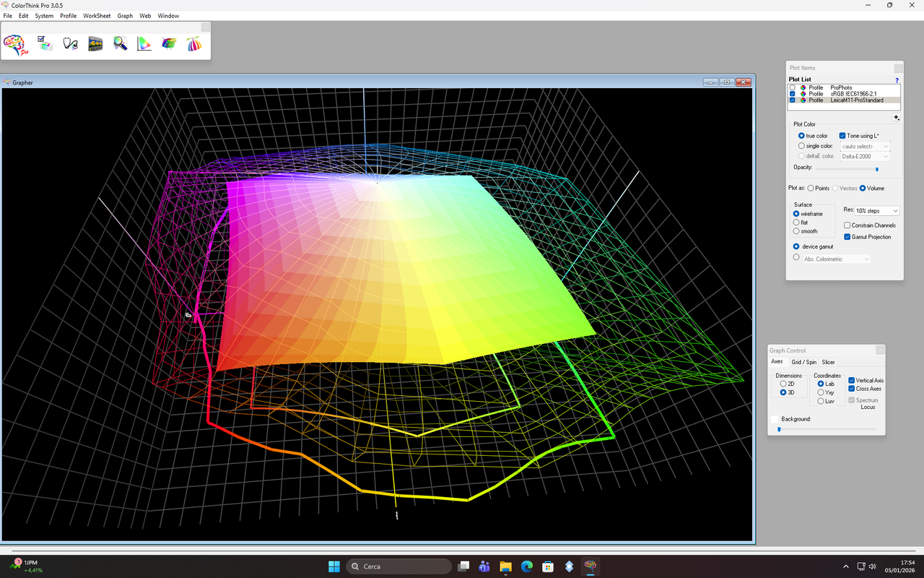
Task: Open Microsoft Teams from the taskbar
Action: 484,566
